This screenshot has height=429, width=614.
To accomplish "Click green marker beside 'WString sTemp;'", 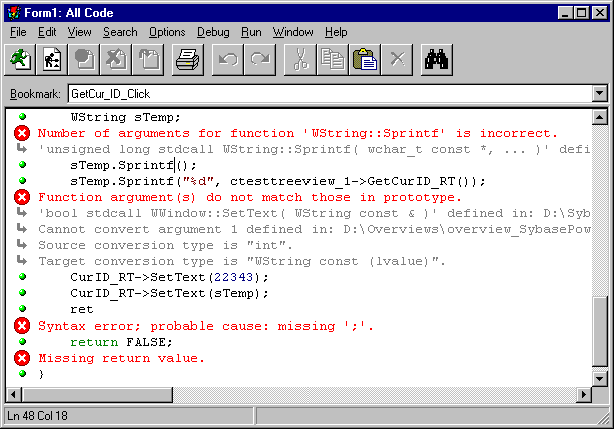I will [x=22, y=116].
